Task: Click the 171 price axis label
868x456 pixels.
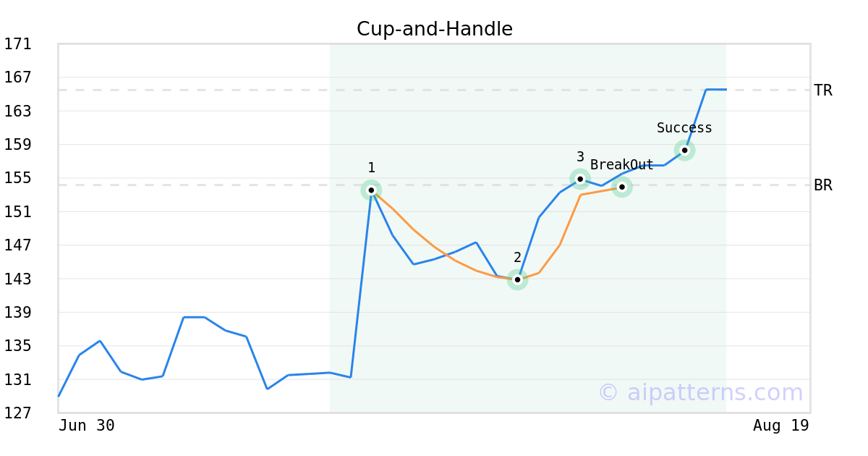Action: 18,44
